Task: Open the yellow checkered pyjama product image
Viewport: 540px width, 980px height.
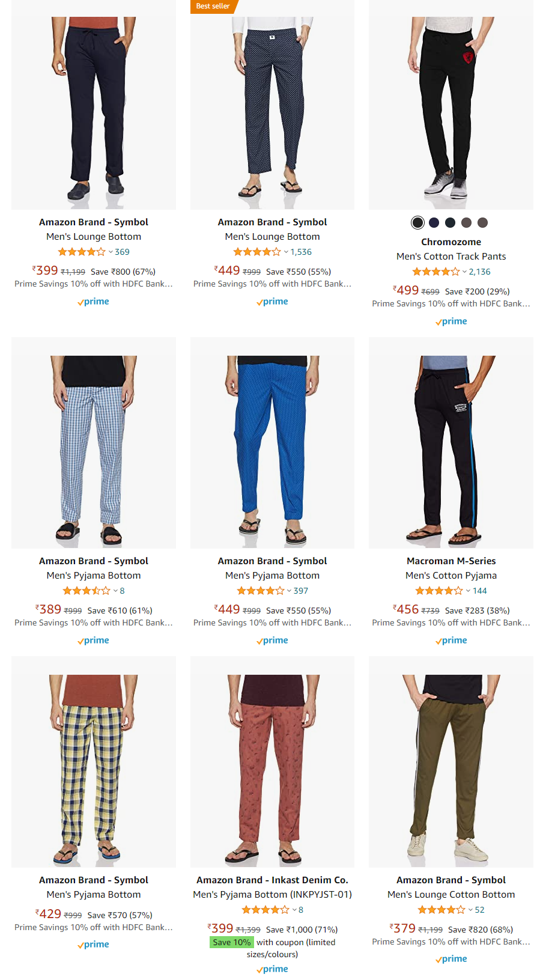Action: [94, 762]
